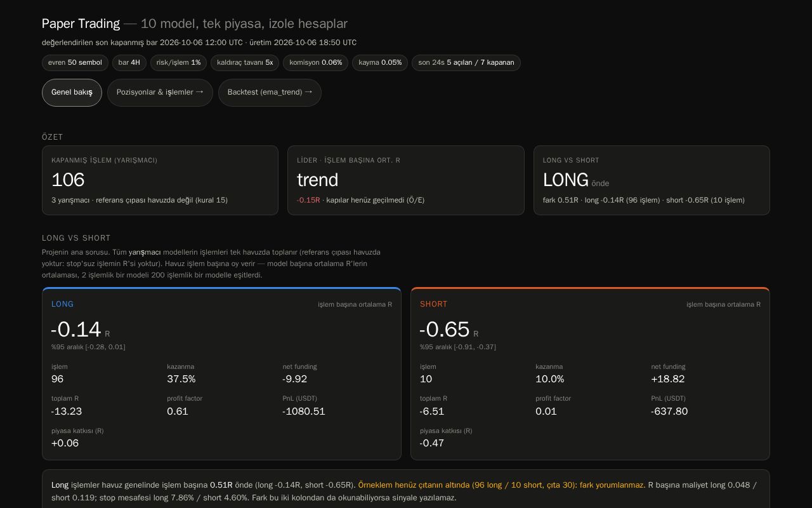812x508 pixels.
Task: Click LONG net funding -9.92
Action: 294,379
